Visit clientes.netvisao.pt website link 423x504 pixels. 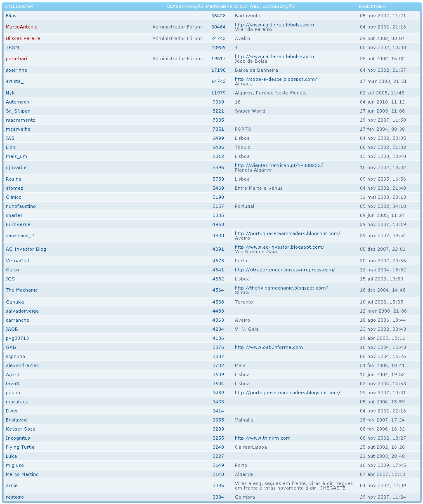tap(279, 165)
